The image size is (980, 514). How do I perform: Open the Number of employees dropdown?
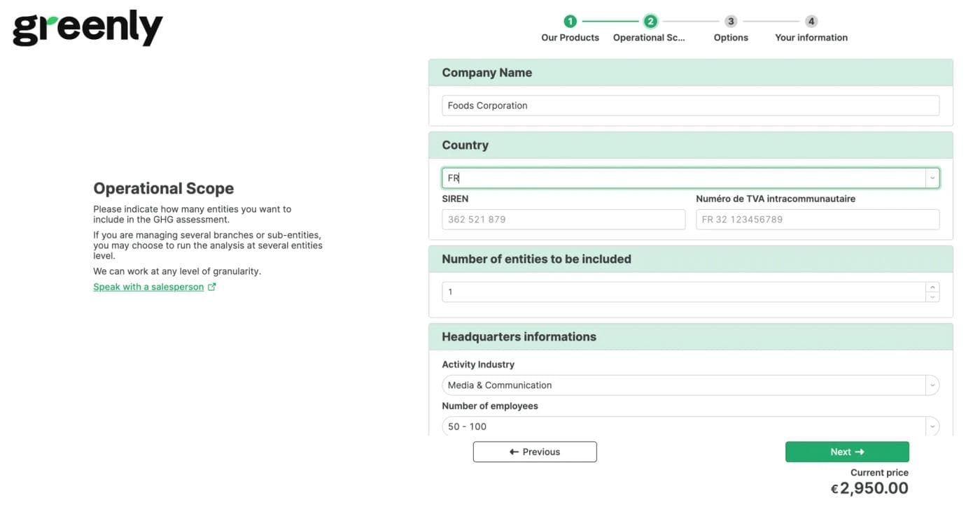932,426
